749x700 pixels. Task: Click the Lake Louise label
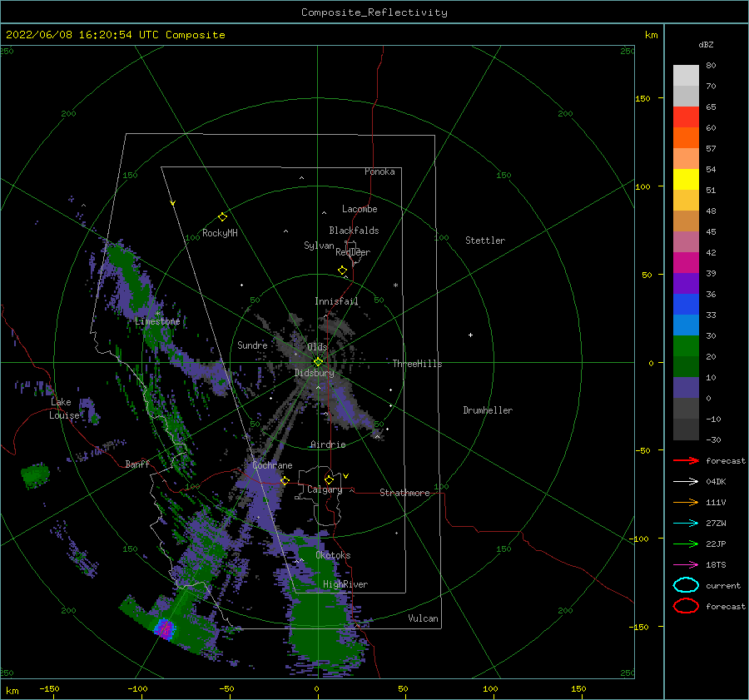(64, 409)
